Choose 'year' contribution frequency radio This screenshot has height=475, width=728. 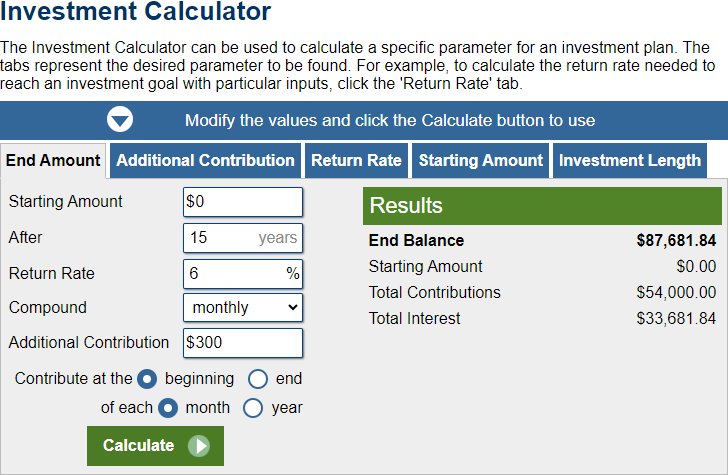[x=253, y=408]
